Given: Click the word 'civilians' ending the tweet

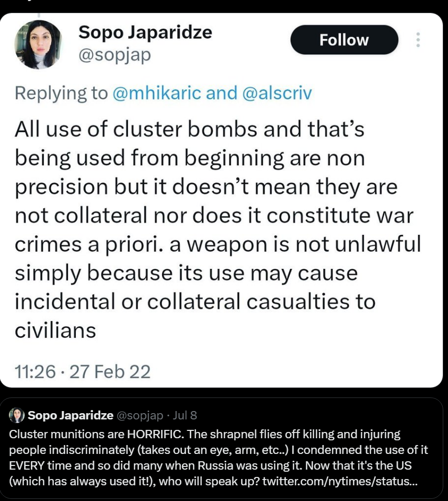Looking at the screenshot, I should tap(55, 331).
